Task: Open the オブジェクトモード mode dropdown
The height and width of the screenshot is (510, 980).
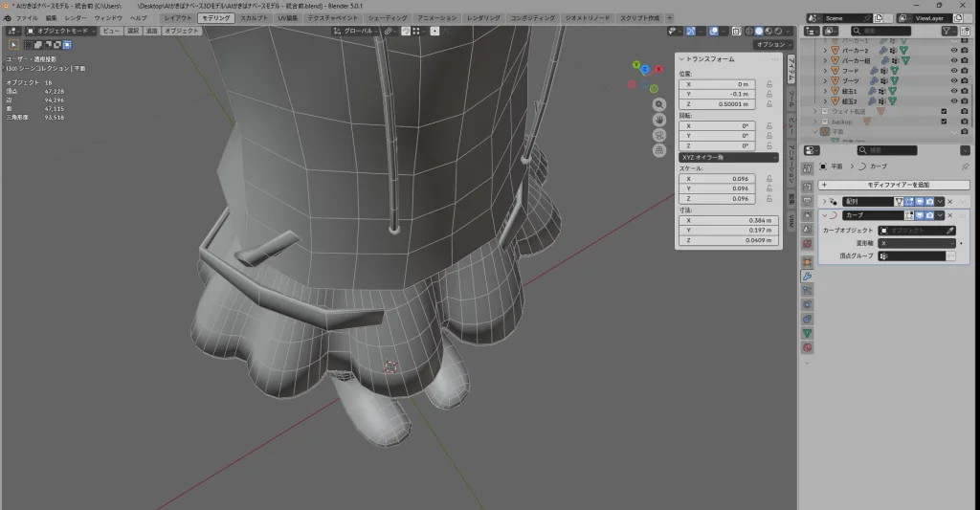Action: click(x=61, y=31)
